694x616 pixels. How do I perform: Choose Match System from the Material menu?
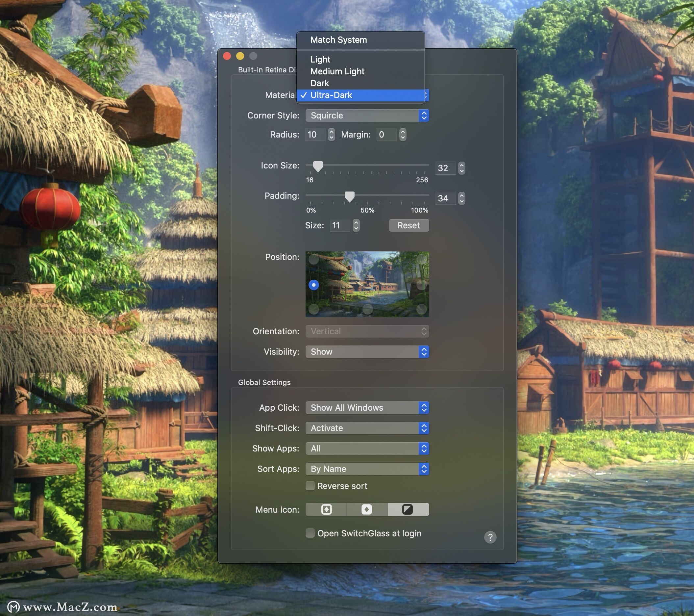point(360,40)
